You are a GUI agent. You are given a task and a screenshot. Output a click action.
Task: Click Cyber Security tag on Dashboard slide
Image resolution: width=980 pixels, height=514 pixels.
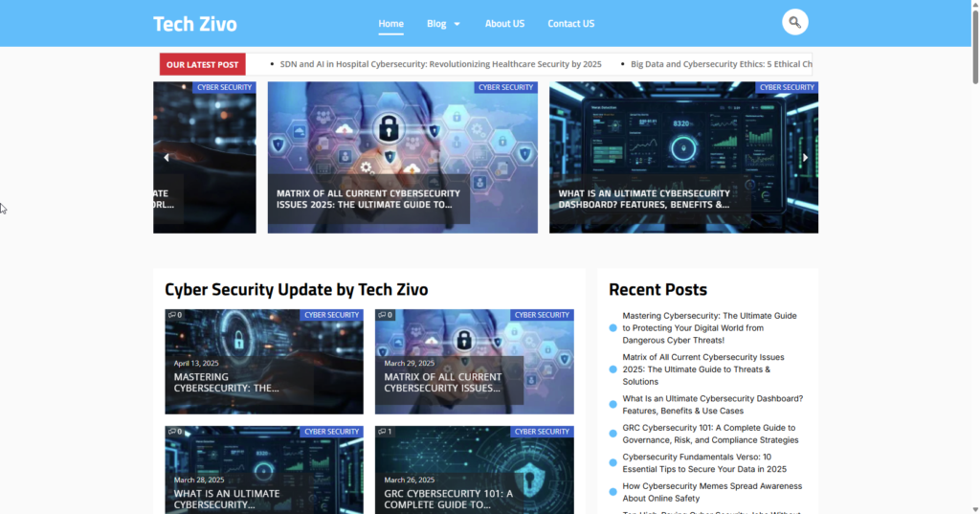click(787, 87)
